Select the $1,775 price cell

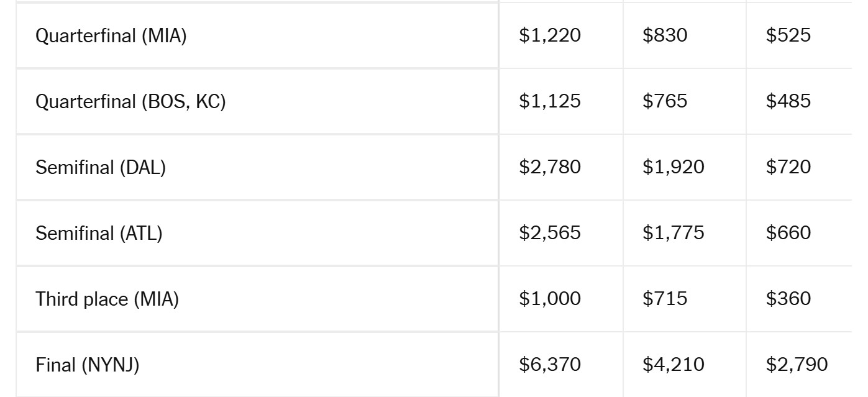[x=674, y=233]
